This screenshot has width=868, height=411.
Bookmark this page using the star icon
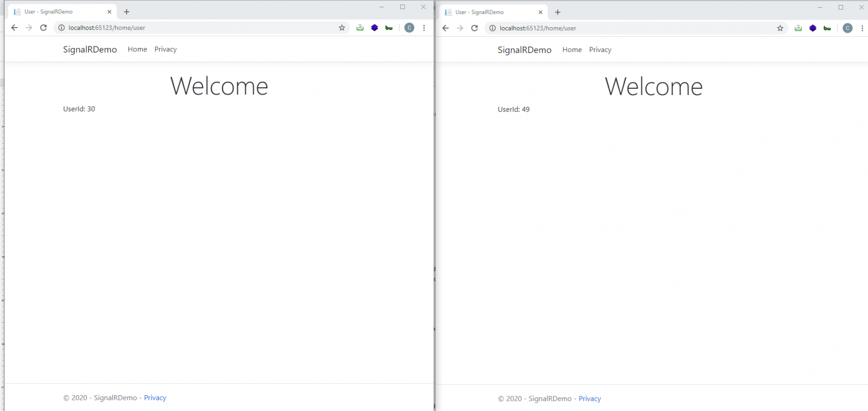click(x=341, y=27)
